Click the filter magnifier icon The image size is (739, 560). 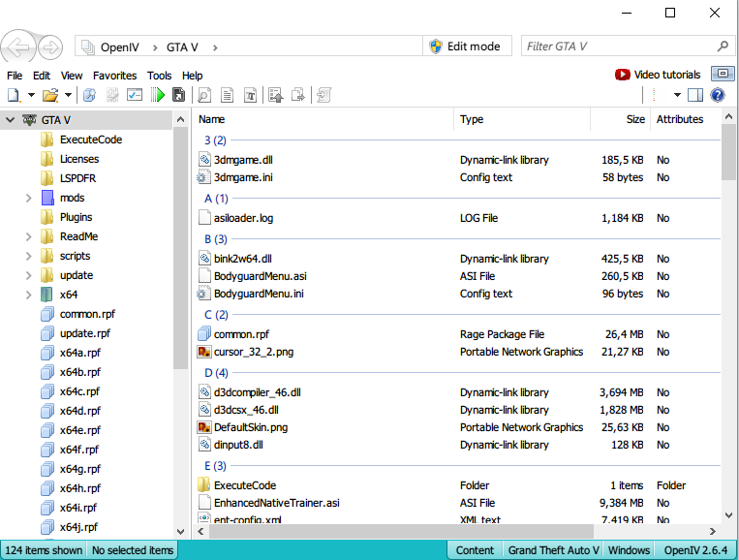[723, 46]
